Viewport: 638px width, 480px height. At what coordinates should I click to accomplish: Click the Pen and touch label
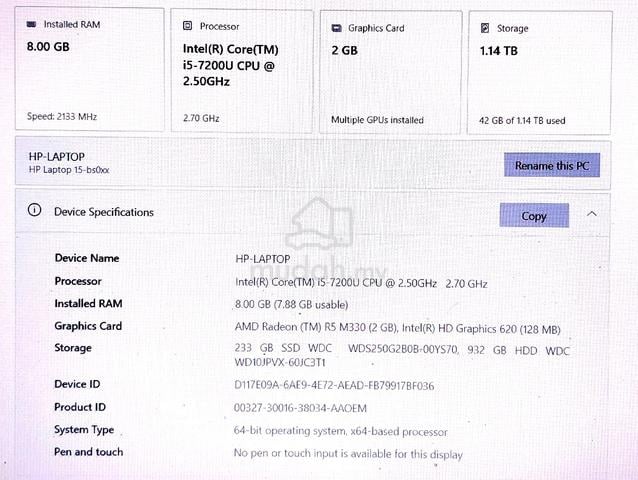pyautogui.click(x=88, y=452)
